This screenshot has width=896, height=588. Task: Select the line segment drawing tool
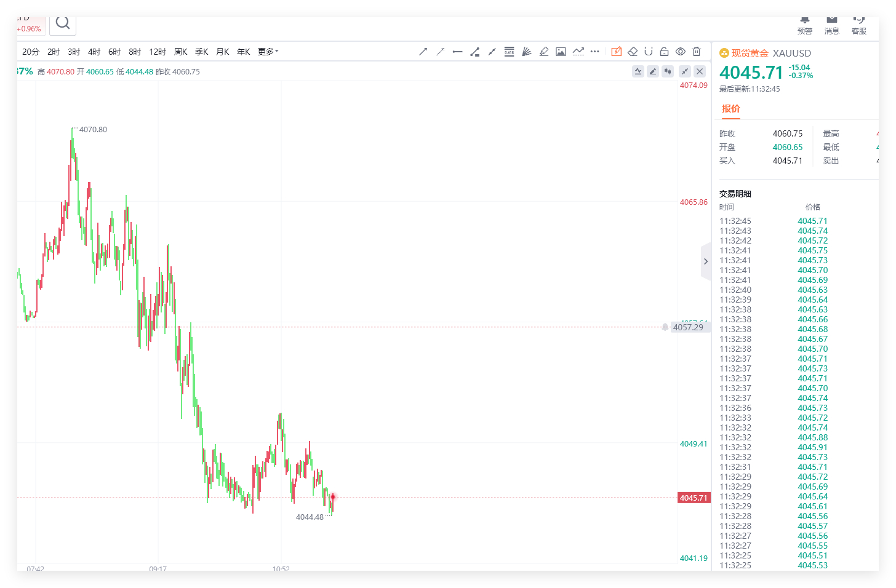click(x=492, y=52)
